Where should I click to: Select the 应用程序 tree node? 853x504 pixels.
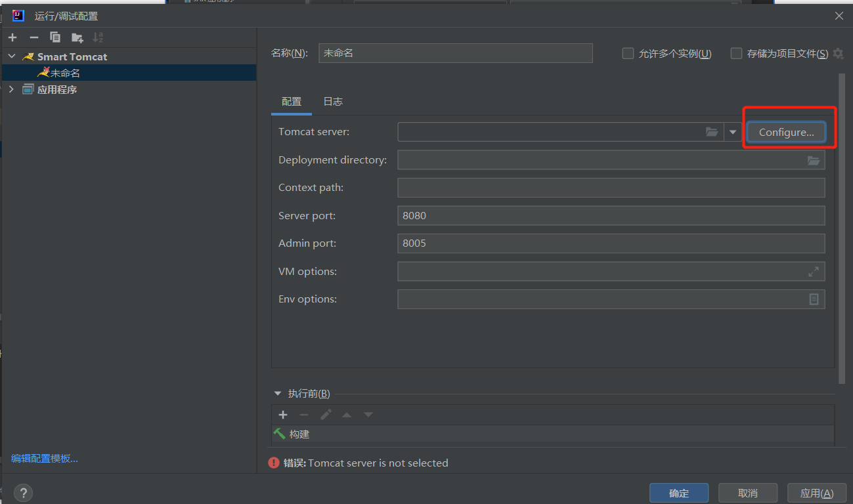pyautogui.click(x=56, y=89)
